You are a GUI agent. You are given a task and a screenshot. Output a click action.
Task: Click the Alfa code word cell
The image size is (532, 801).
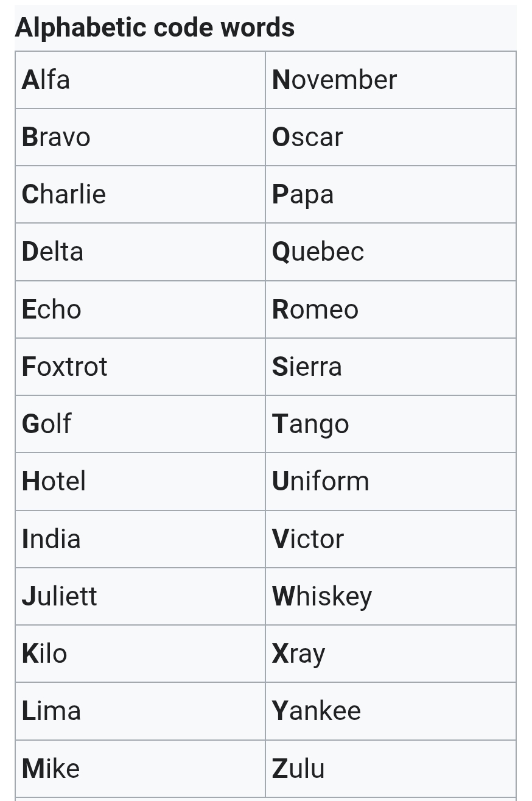point(46,80)
